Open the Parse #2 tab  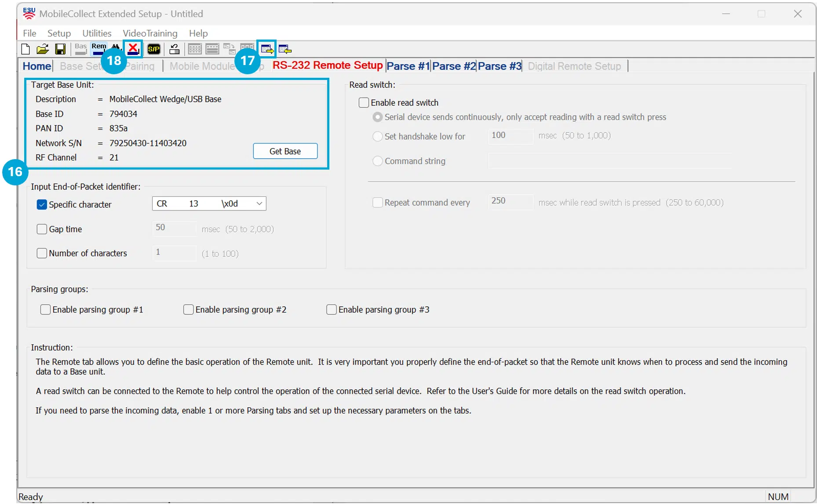(454, 66)
